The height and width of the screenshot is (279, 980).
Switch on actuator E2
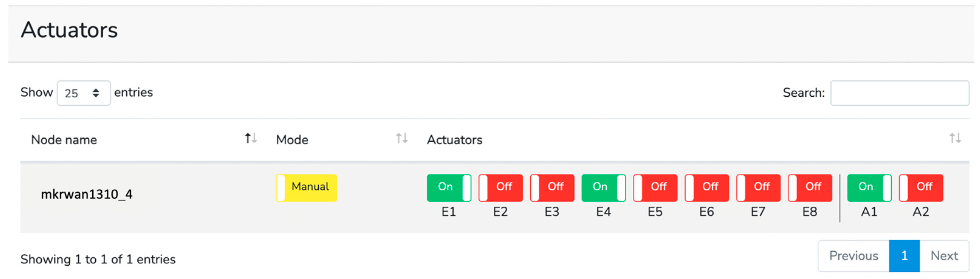[500, 188]
